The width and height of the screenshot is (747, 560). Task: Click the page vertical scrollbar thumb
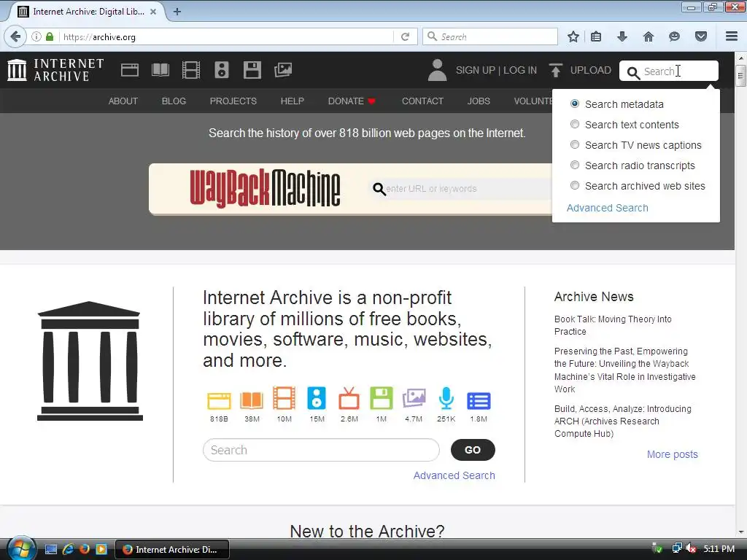click(740, 76)
